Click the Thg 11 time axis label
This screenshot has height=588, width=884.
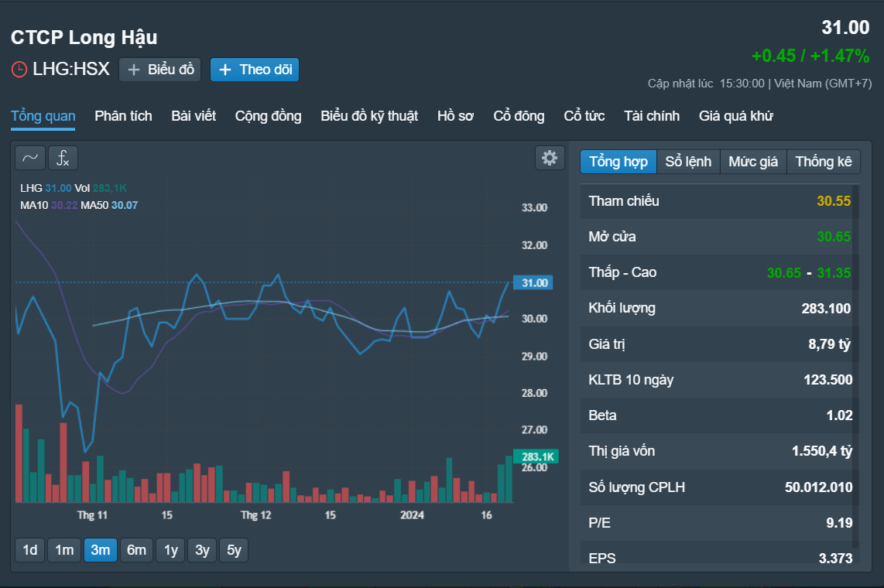[92, 514]
